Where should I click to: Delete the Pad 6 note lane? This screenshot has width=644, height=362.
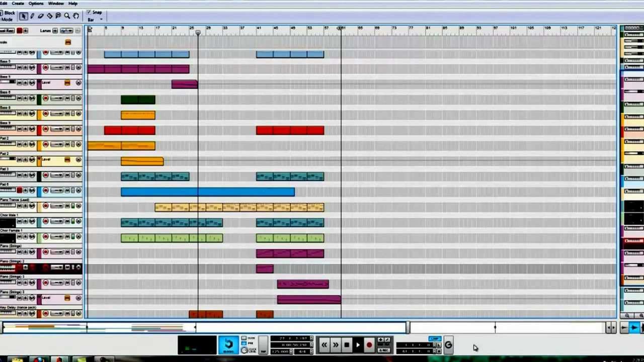(x=78, y=190)
